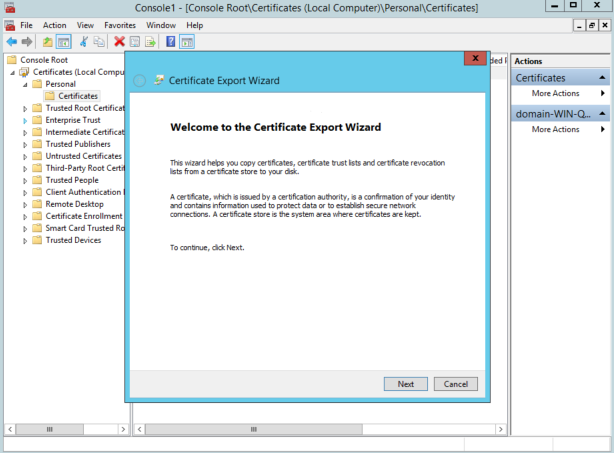
Task: Click Certificates (Local Computer) snap-in icon
Action: pyautogui.click(x=24, y=72)
